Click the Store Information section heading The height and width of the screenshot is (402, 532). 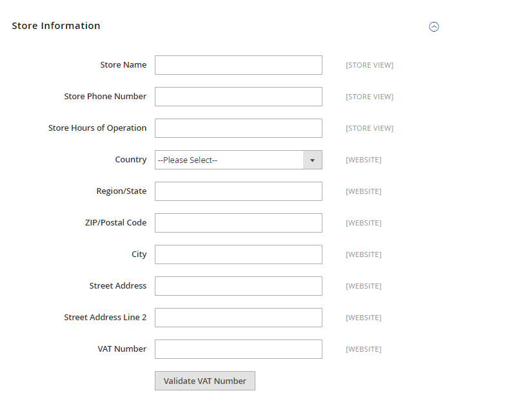coord(56,26)
